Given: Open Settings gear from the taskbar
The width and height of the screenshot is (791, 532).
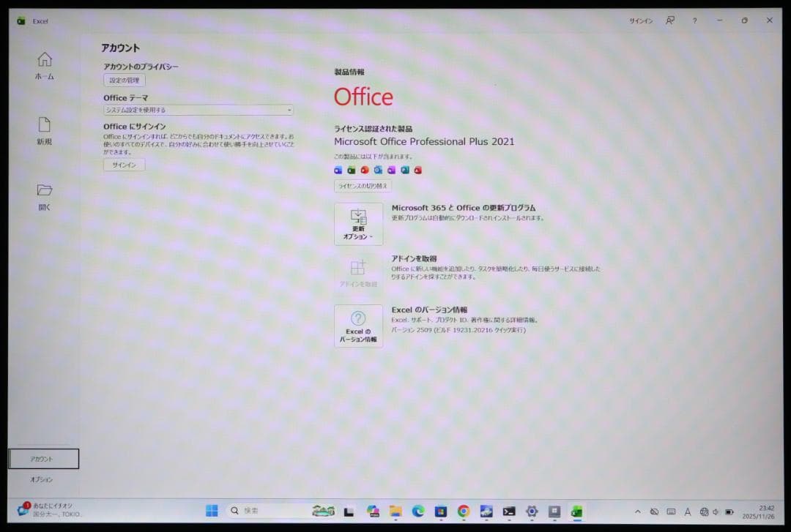Looking at the screenshot, I should tap(532, 512).
